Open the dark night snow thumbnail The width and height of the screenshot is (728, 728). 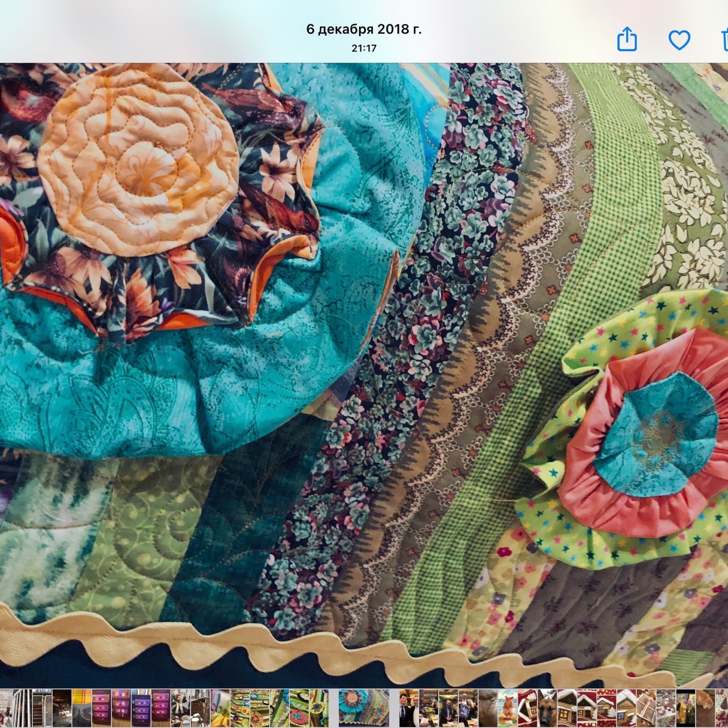pyautogui.click(x=62, y=708)
